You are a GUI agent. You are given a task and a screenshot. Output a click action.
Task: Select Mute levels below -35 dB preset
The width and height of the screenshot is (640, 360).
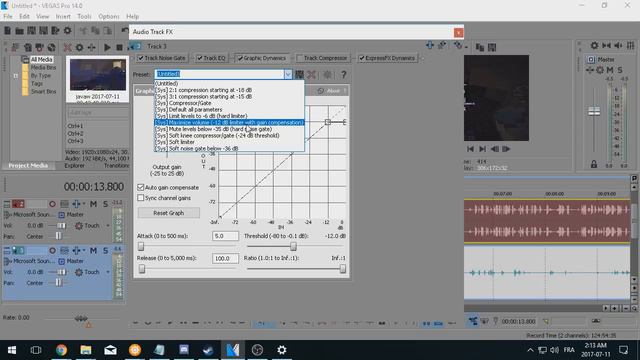(229, 129)
